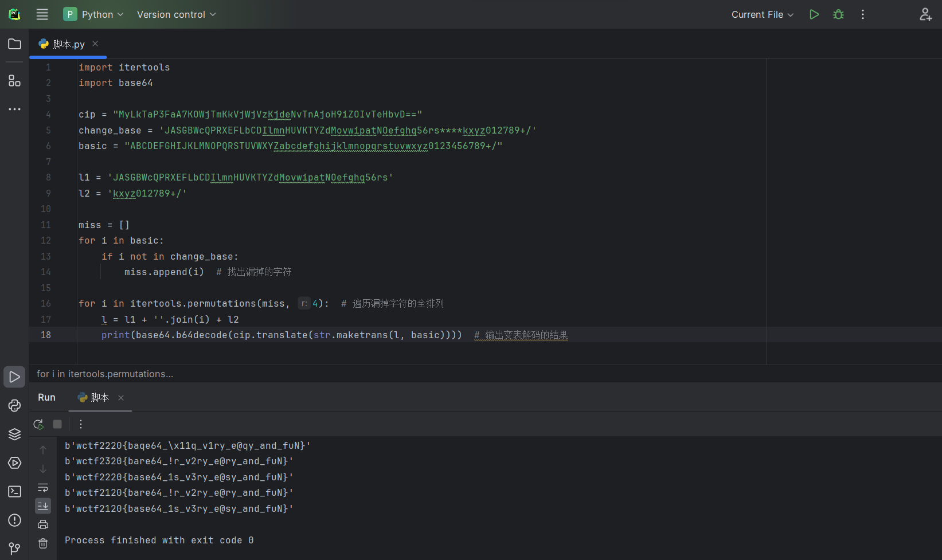Clear all console output trash icon

43,543
